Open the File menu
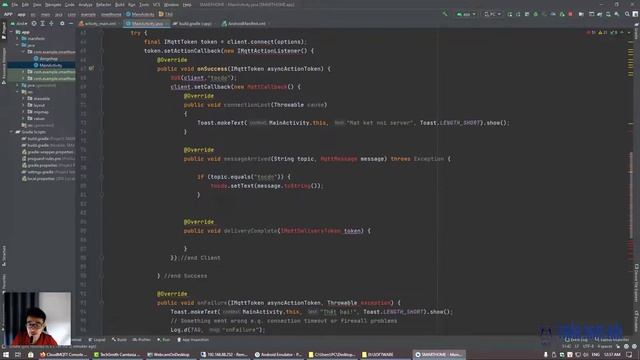Viewport: 640px width, 360px height. tap(15, 4)
